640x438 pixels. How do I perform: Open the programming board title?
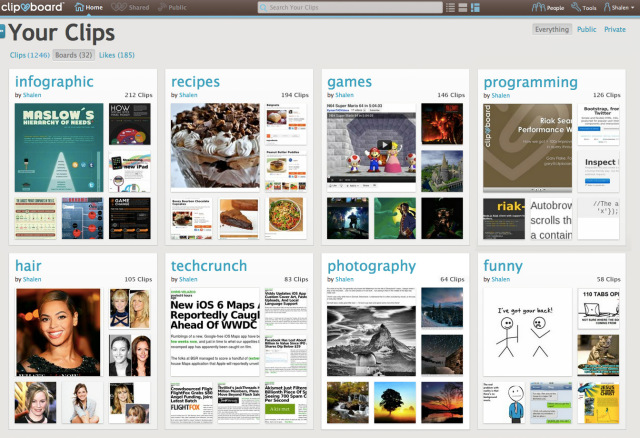531,82
